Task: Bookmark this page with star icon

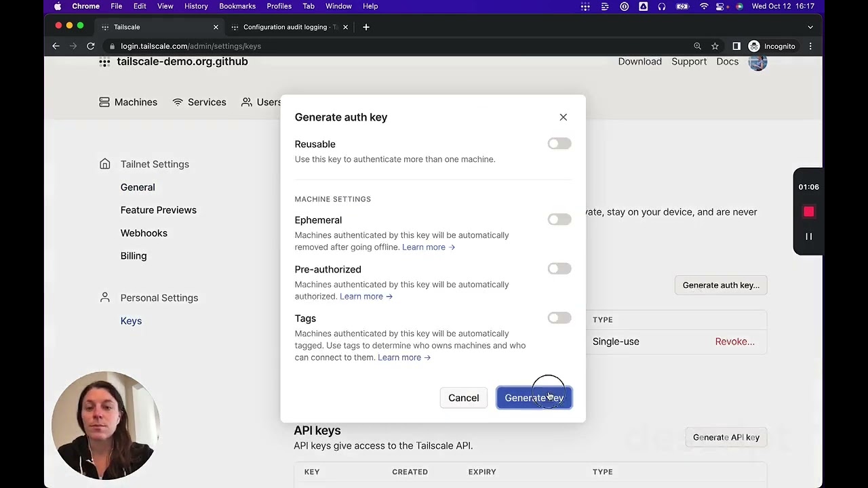Action: (715, 46)
